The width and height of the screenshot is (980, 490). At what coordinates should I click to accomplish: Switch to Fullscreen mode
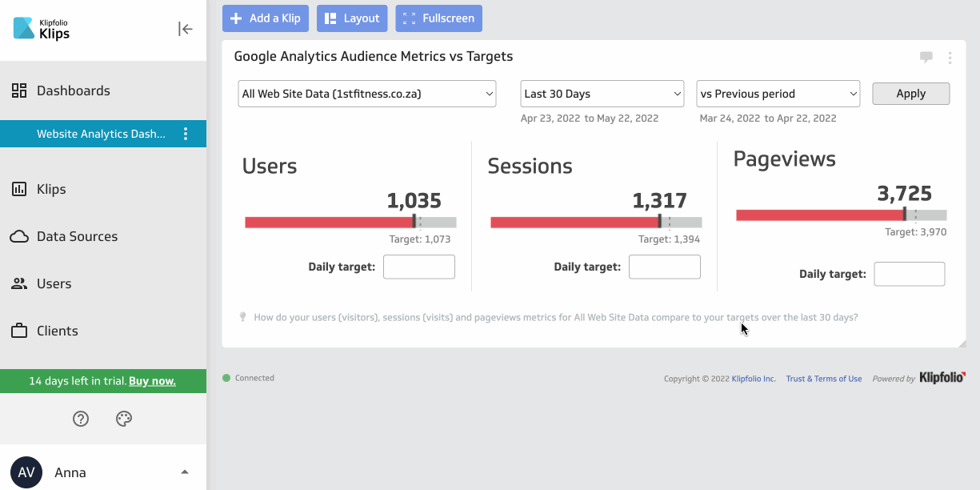(x=438, y=18)
